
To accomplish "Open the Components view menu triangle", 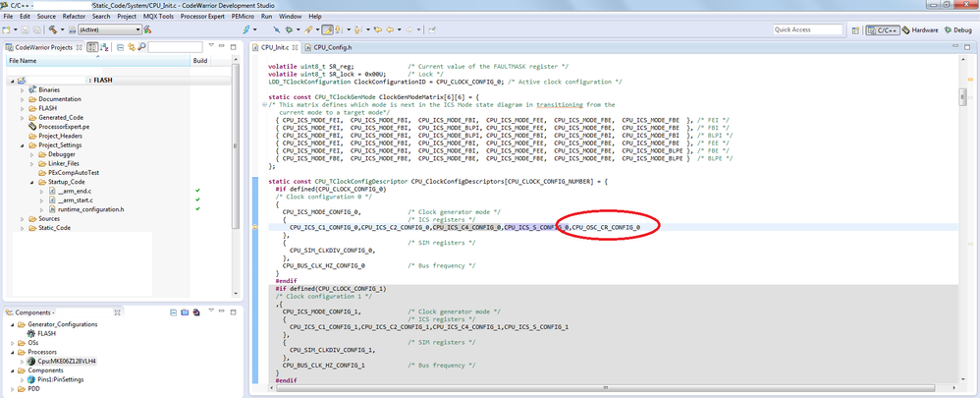I will pos(212,311).
